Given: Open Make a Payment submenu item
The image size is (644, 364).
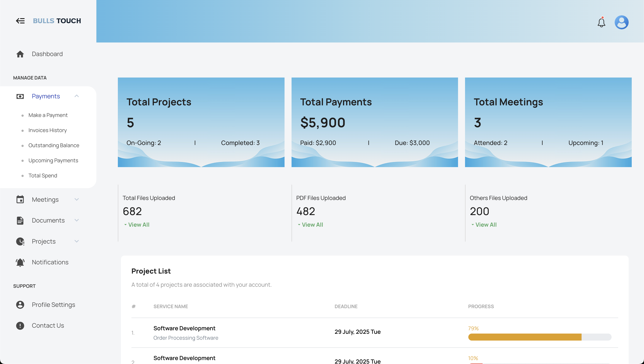Looking at the screenshot, I should coord(48,115).
